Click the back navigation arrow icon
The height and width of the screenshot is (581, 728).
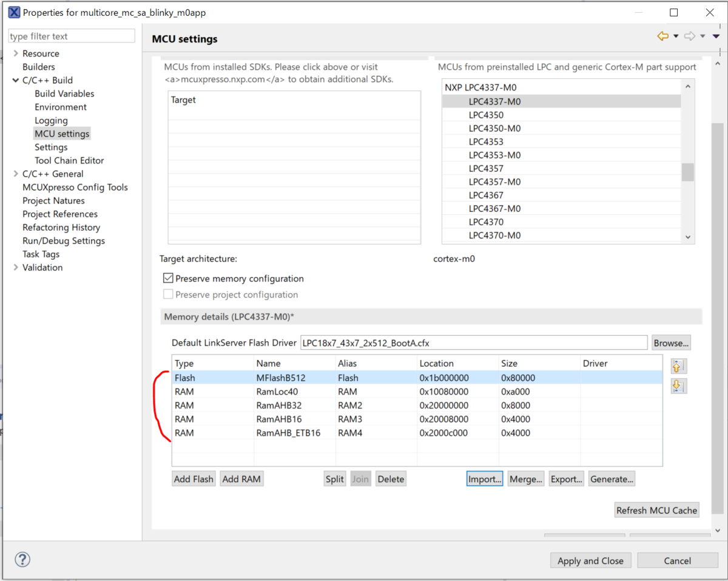point(662,36)
